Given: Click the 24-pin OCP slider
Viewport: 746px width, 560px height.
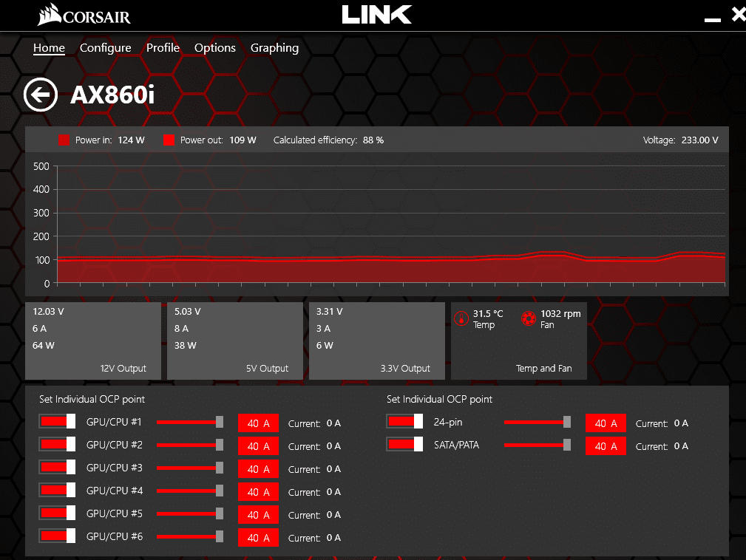Looking at the screenshot, I should (x=538, y=422).
